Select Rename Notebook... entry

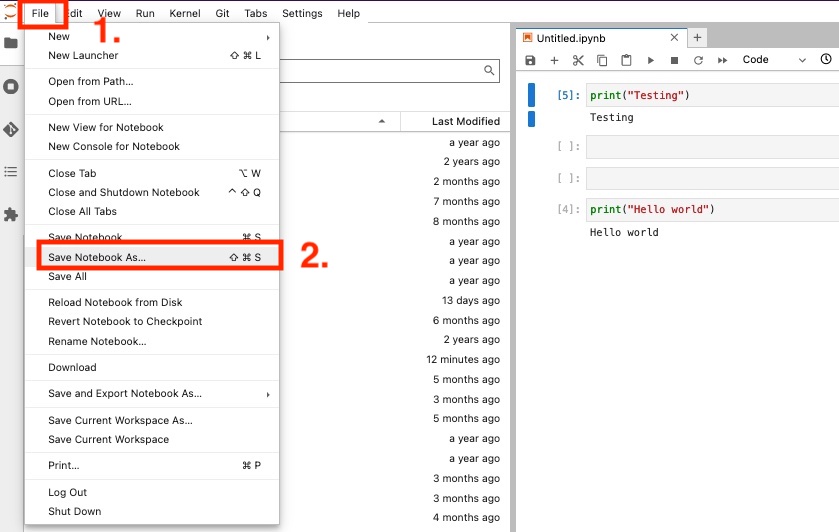[152, 341]
